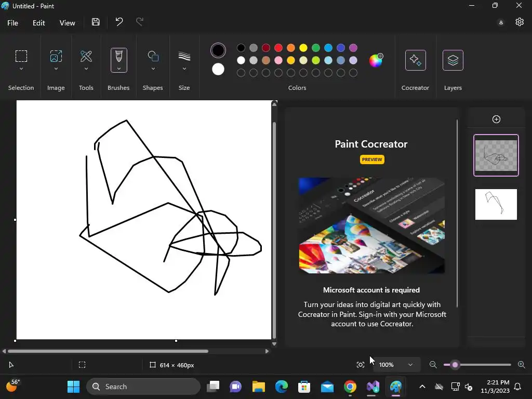
Task: Open Paint settings gear
Action: 520,22
